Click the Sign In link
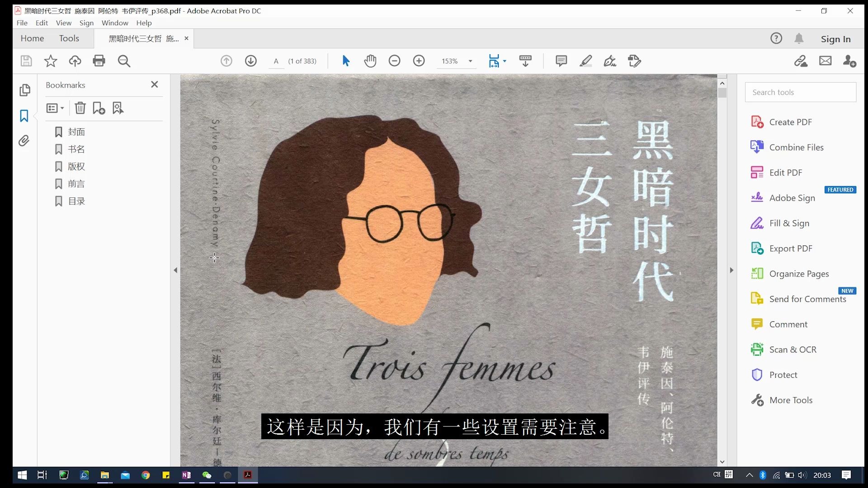Screen dimensions: 868x488 (x=836, y=39)
